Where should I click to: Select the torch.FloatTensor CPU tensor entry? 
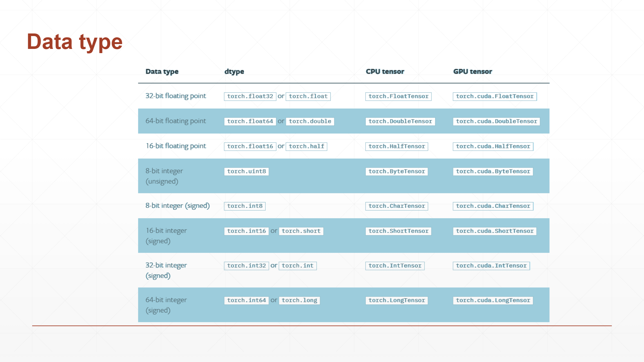click(x=398, y=96)
